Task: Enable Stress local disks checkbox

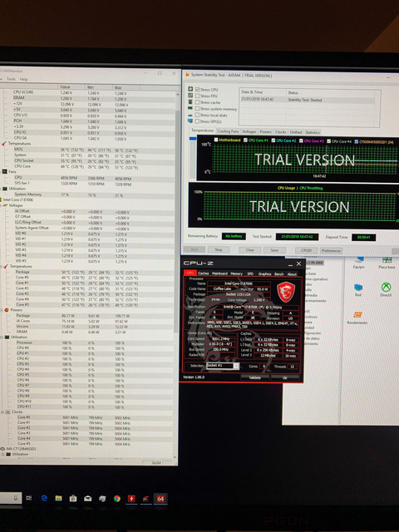Action: 197,115
